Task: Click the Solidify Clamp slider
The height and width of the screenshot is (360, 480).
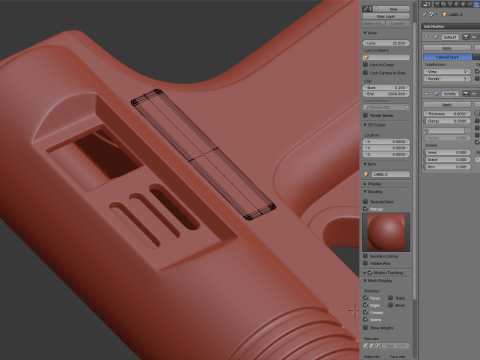Action: (x=447, y=121)
